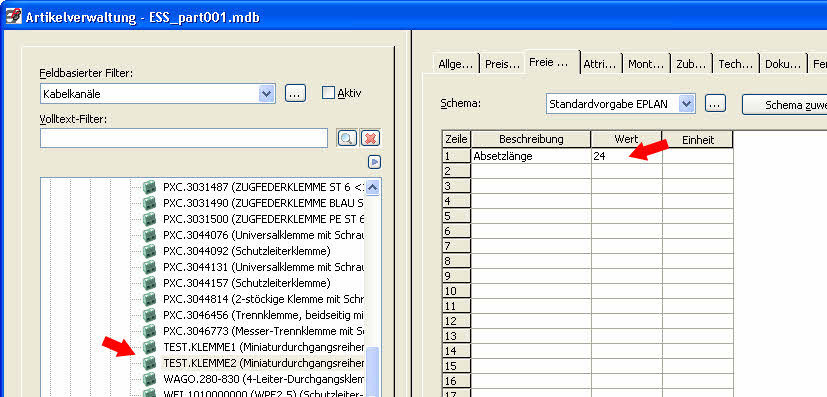Click the terminal icon beside PXC.3044092
This screenshot has height=397, width=827.
coord(150,250)
